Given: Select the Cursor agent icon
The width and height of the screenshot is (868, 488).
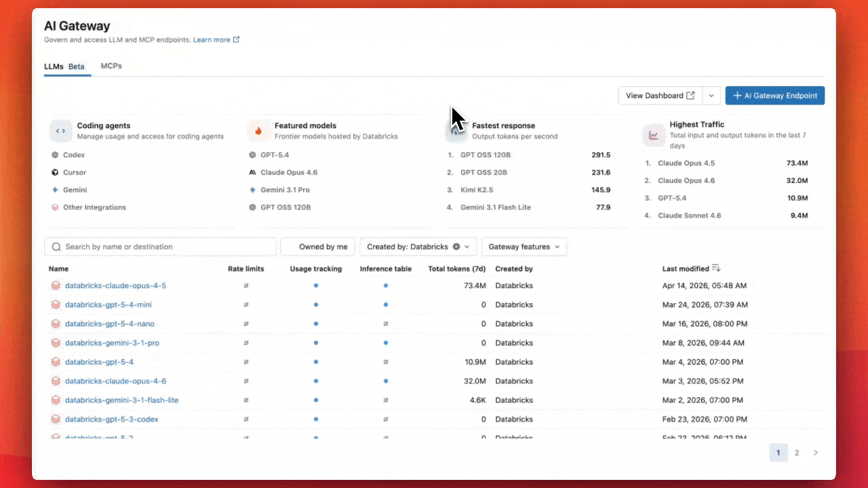Looking at the screenshot, I should [56, 172].
